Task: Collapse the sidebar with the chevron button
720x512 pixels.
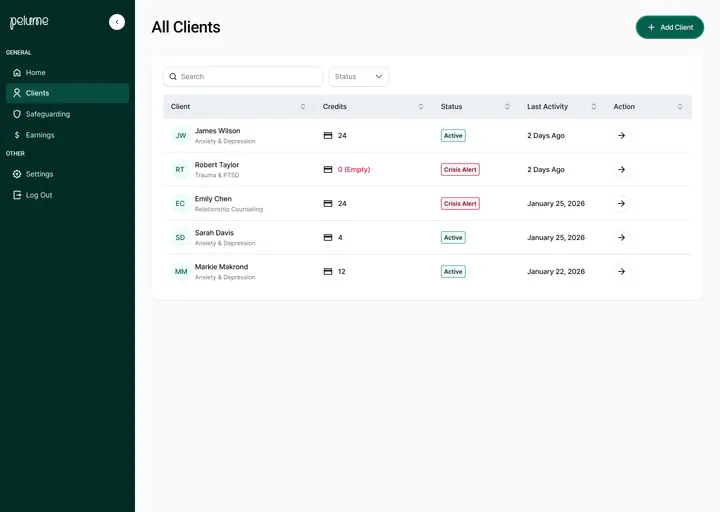Action: pyautogui.click(x=117, y=22)
